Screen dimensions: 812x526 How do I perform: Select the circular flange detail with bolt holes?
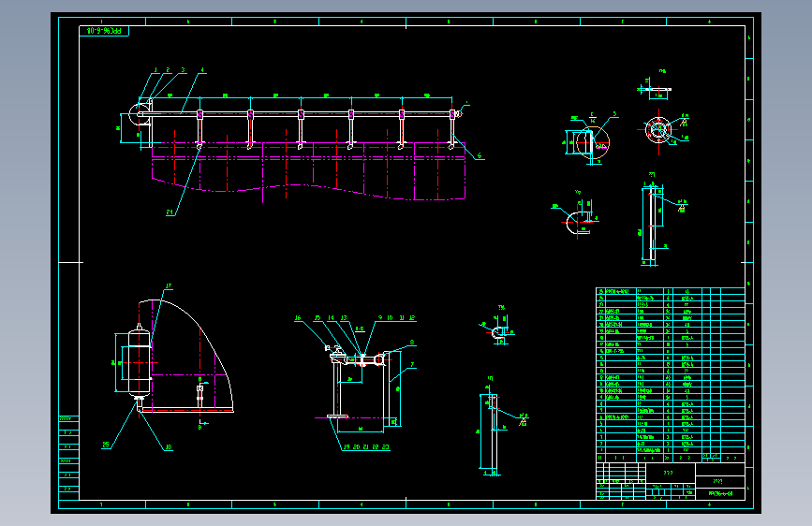click(658, 129)
